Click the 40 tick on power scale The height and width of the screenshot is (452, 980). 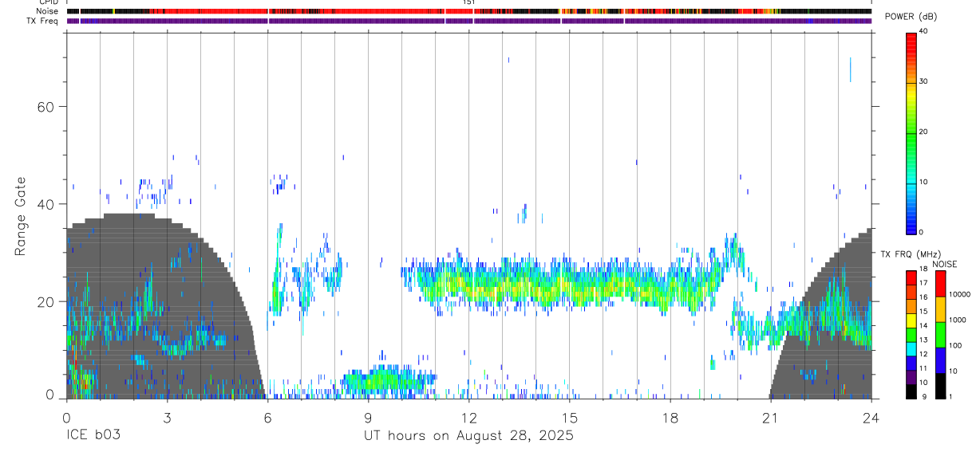(x=923, y=32)
